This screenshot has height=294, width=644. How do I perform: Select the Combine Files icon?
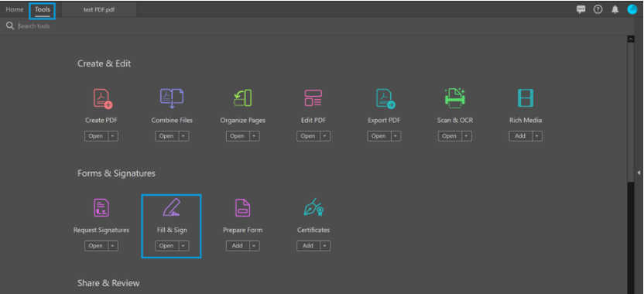coord(172,98)
